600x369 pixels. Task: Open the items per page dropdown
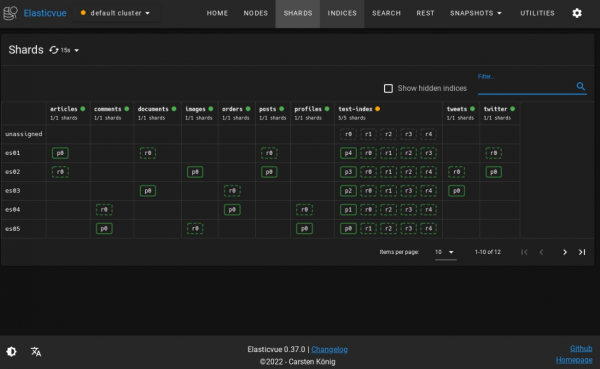pos(445,252)
